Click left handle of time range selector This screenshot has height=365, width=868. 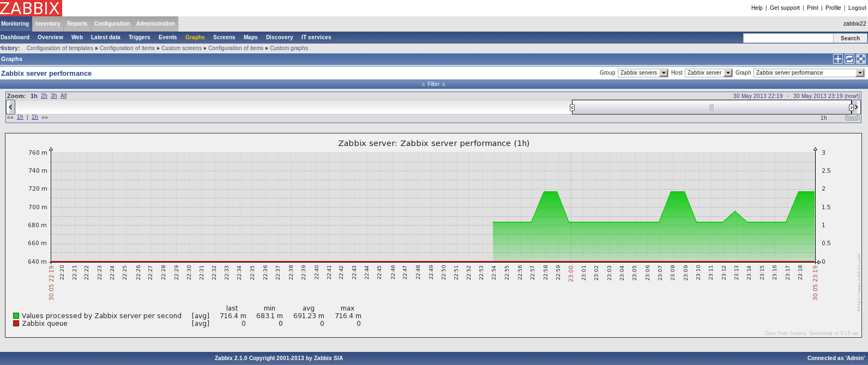(x=572, y=107)
